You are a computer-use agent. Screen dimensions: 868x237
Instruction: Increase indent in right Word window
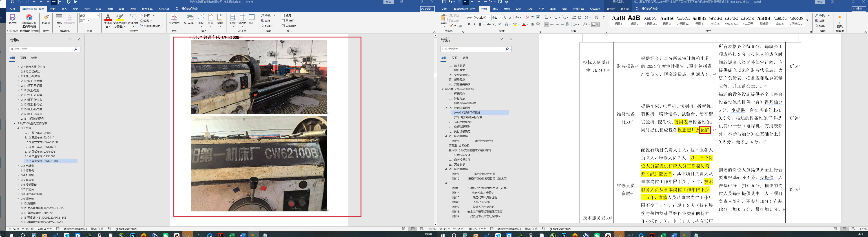pyautogui.click(x=579, y=17)
